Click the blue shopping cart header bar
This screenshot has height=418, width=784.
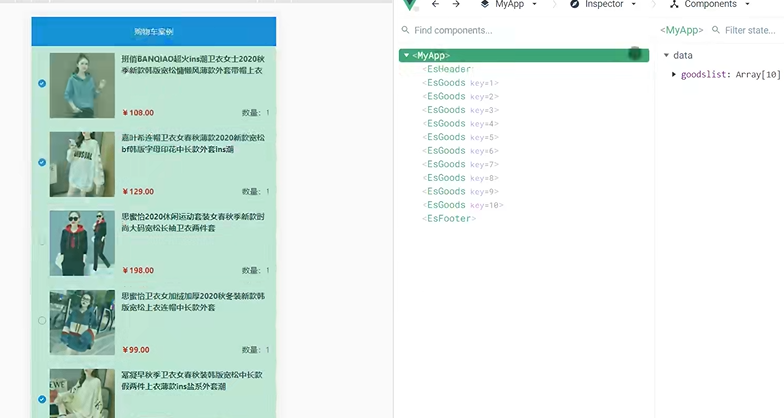154,32
